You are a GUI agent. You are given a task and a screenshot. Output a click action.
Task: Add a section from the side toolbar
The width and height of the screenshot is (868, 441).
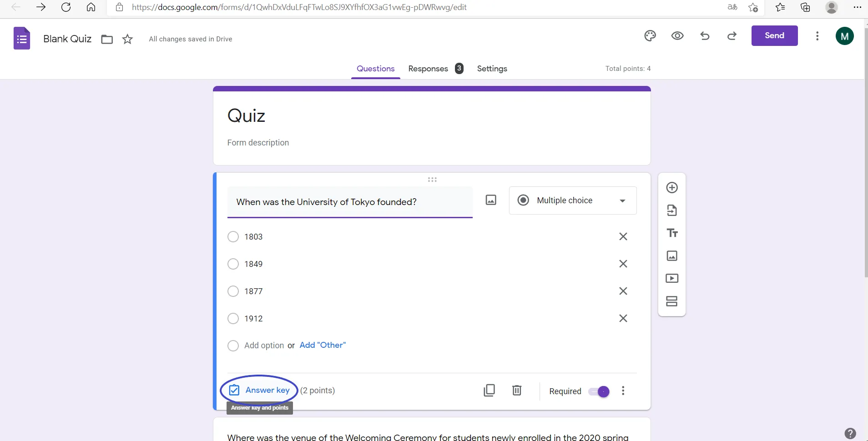[672, 301]
